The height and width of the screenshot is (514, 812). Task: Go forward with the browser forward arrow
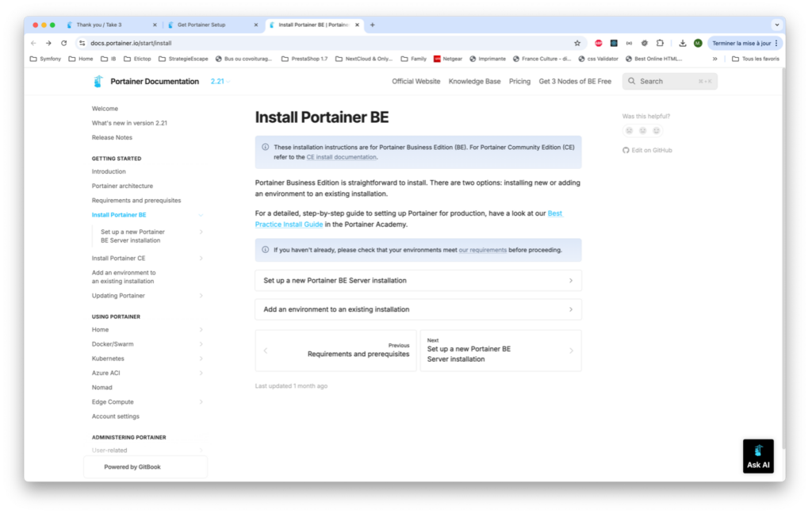point(48,43)
